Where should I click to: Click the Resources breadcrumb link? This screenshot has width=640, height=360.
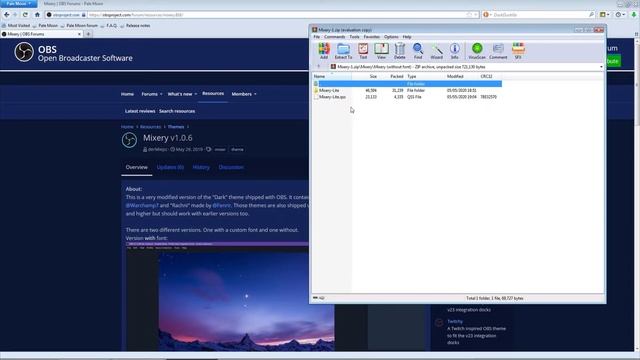(150, 127)
